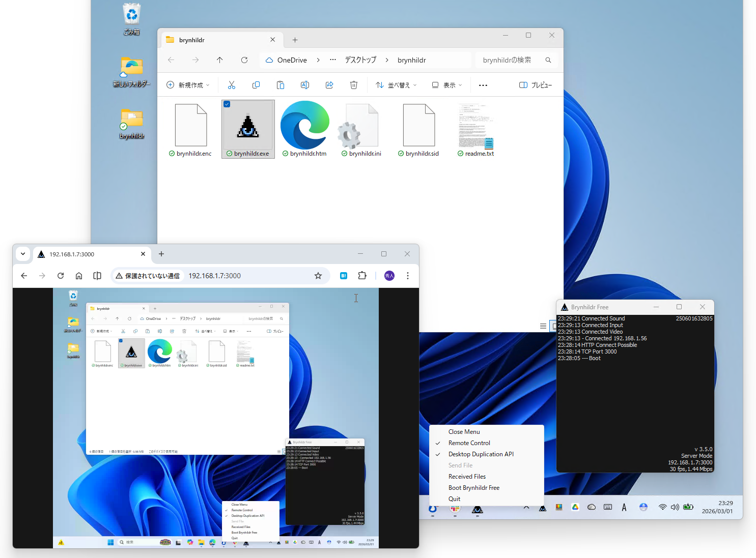Open the Sort (並べ替え) dropdown
The width and height of the screenshot is (756, 558).
(x=396, y=85)
